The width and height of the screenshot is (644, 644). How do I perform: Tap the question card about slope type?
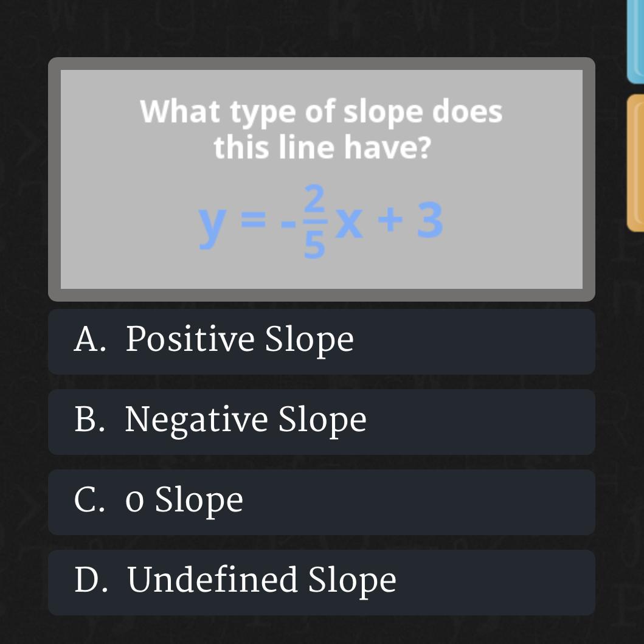(x=322, y=179)
